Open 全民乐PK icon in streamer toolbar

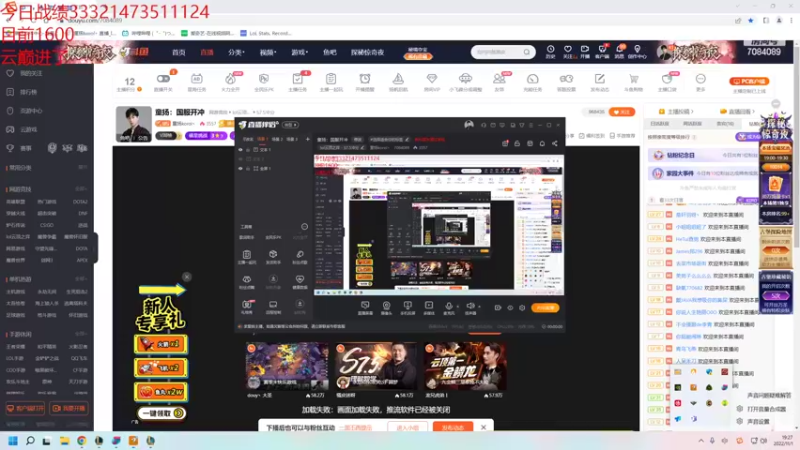click(x=264, y=79)
